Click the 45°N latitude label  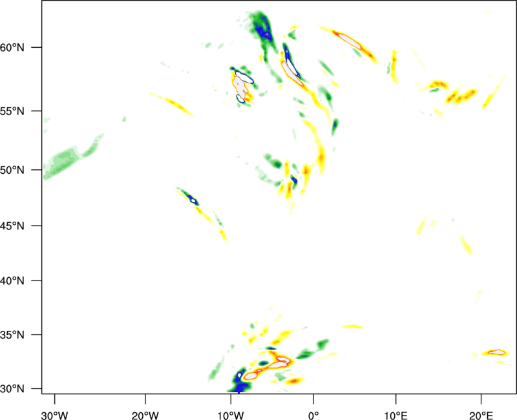(x=12, y=226)
